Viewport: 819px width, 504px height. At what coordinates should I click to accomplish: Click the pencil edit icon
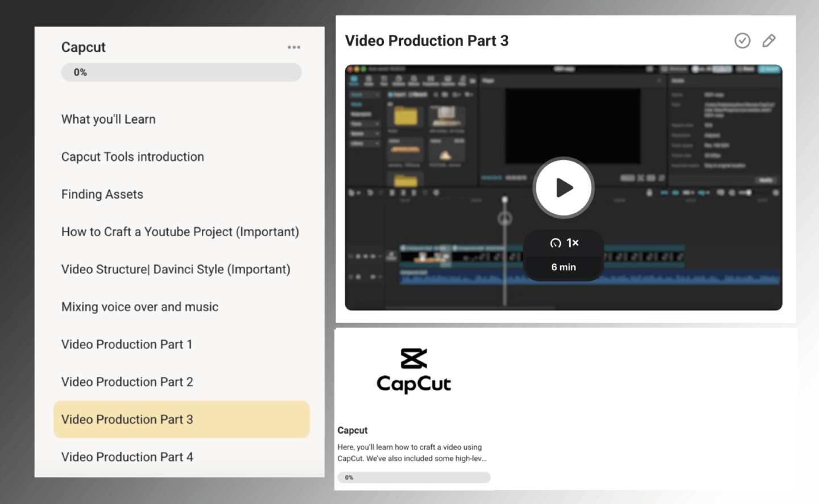[769, 40]
